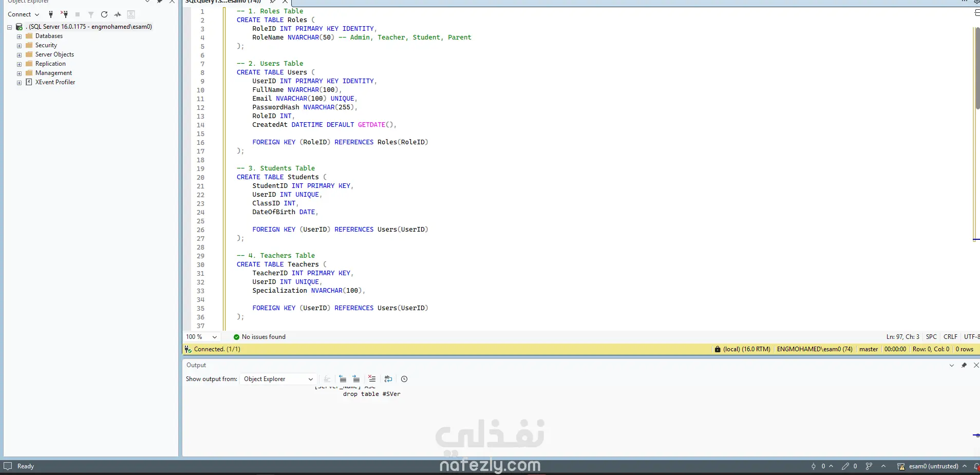
Task: Open the 100 % zoom dropdown
Action: [215, 337]
